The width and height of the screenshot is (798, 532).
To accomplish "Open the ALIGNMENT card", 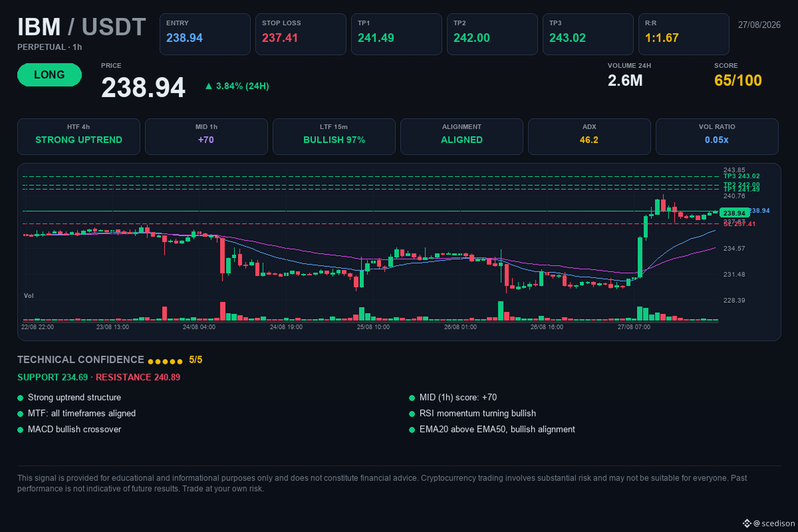I will 462,136.
